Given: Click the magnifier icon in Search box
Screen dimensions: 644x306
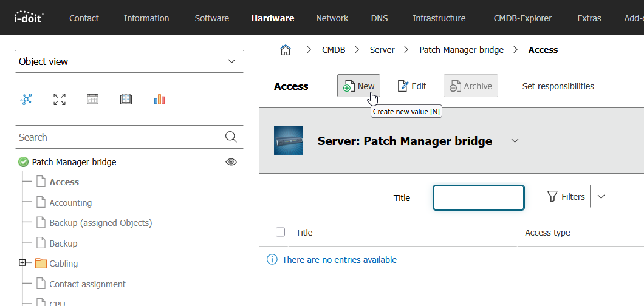Looking at the screenshot, I should tap(231, 137).
